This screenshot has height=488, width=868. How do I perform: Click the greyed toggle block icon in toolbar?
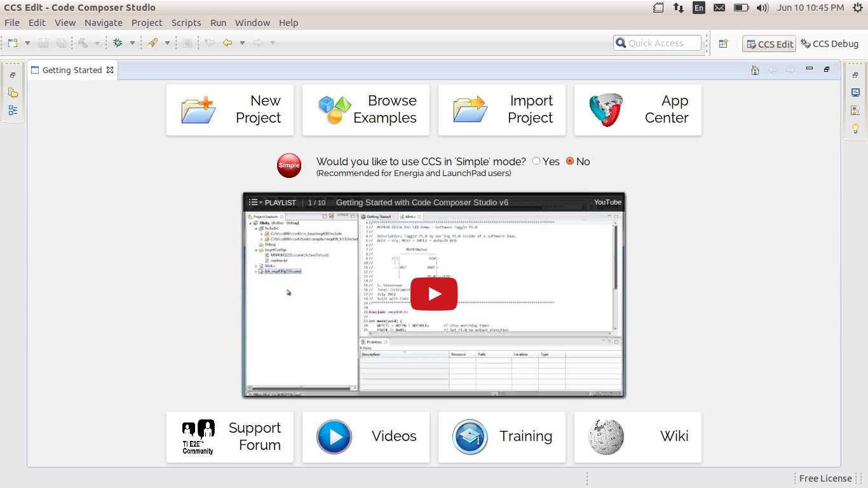[187, 43]
